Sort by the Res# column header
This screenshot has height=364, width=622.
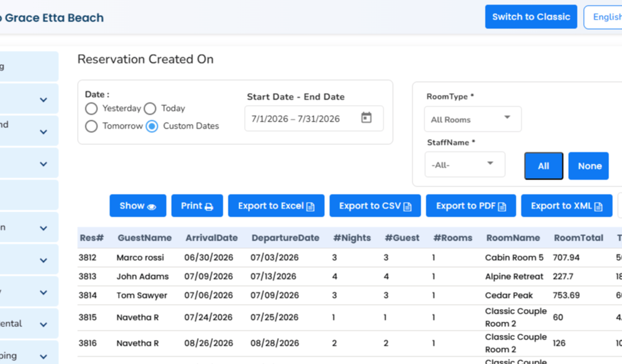[x=92, y=238]
